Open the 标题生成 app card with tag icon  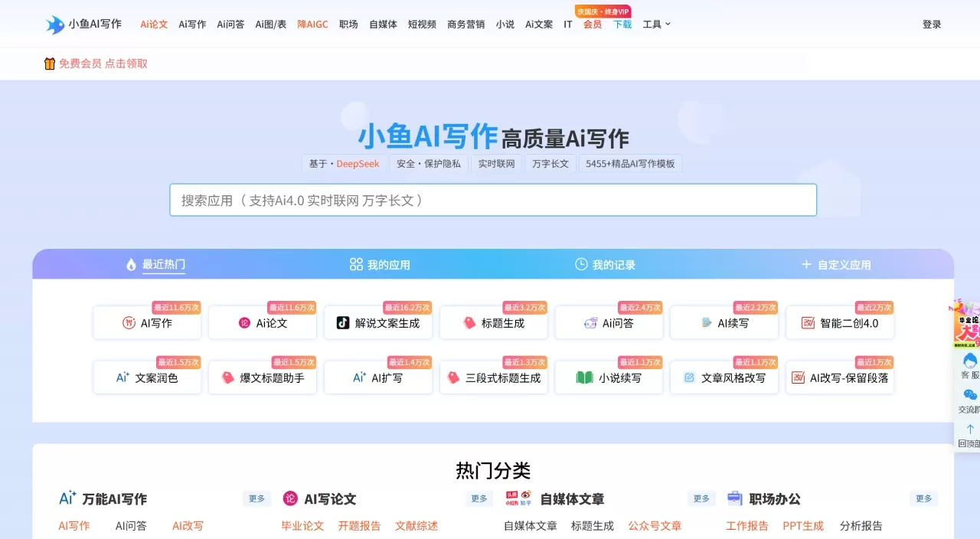pos(494,323)
